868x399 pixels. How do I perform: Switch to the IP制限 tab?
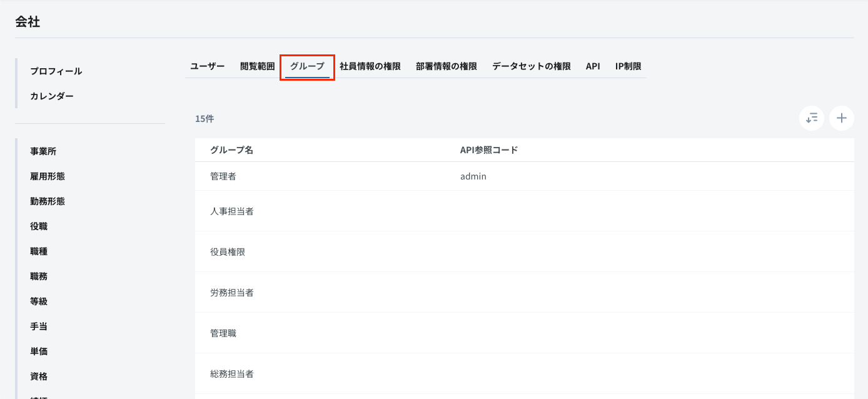point(628,66)
